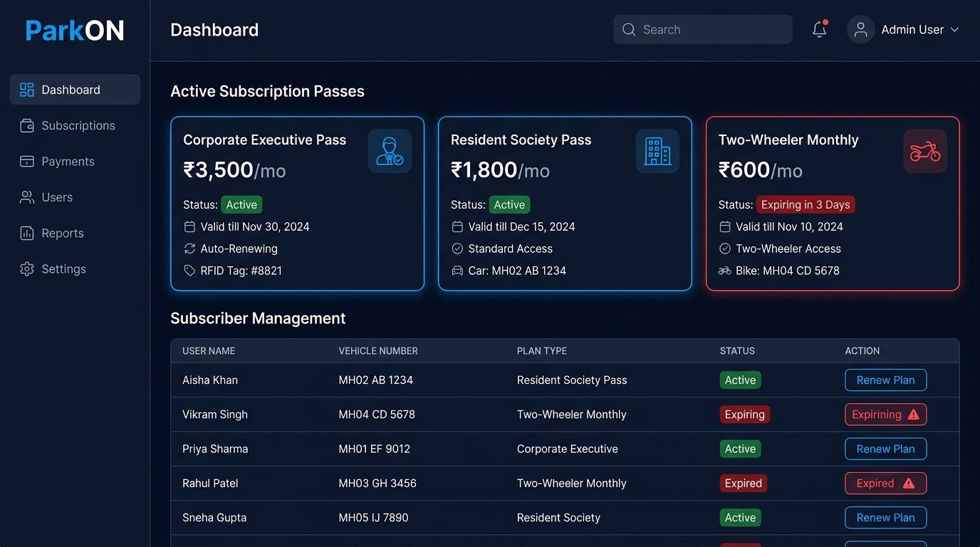This screenshot has height=547, width=980.
Task: Click the calendar icon for Nov 10, 2024
Action: (x=725, y=226)
